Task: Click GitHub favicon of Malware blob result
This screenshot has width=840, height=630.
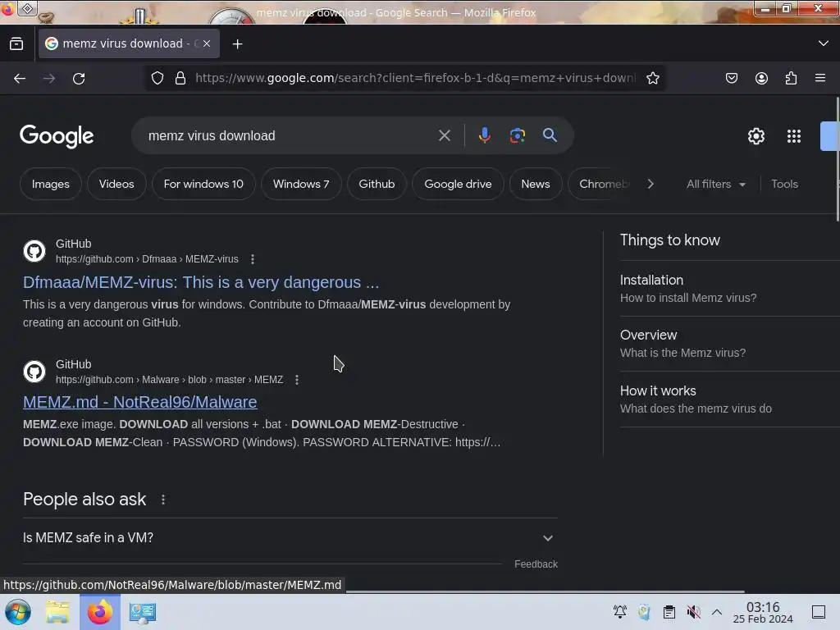Action: [34, 372]
